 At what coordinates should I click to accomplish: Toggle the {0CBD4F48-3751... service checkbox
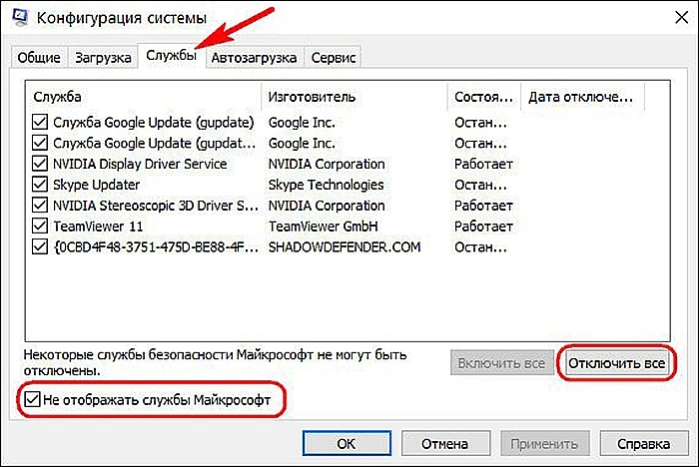click(40, 247)
